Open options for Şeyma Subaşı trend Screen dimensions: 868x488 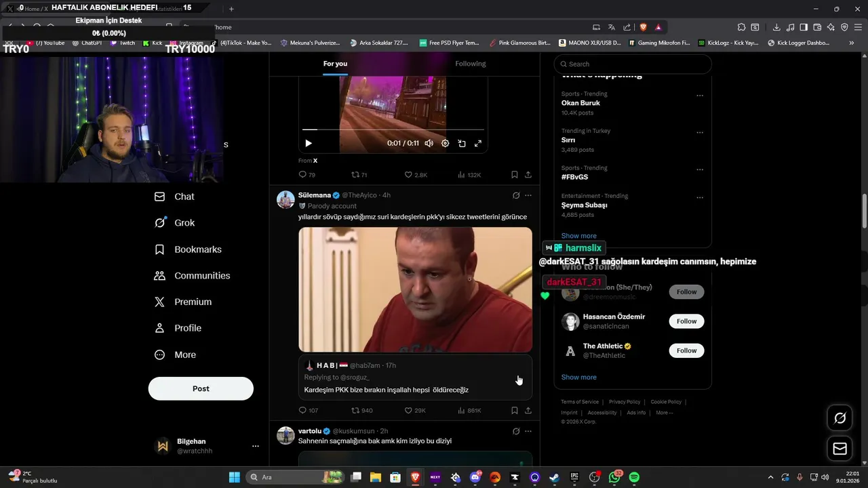tap(700, 197)
